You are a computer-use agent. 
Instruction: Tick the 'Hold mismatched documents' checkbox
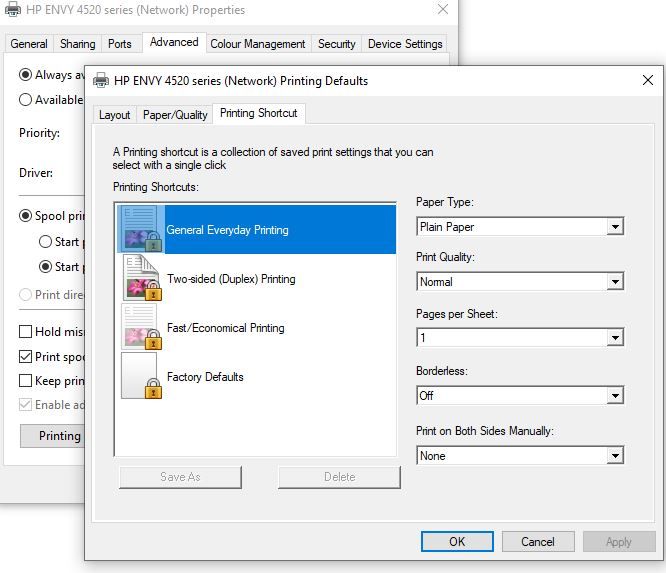(x=25, y=331)
